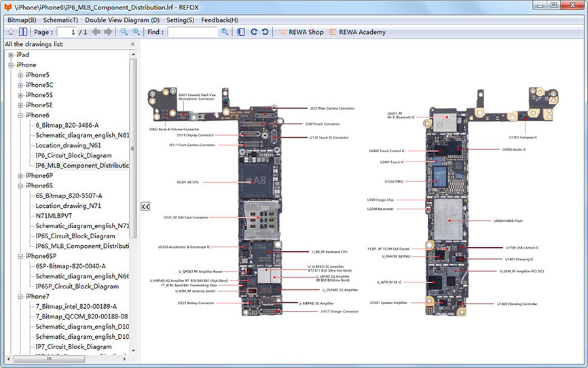Click the U1202 PMU label
This screenshot has width=588, height=368.
click(394, 181)
